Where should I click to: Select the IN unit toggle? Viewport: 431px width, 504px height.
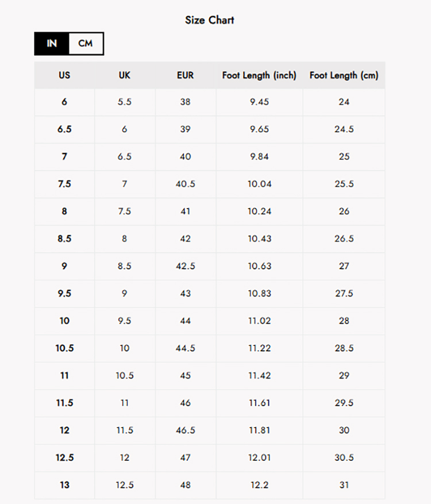[x=52, y=44]
